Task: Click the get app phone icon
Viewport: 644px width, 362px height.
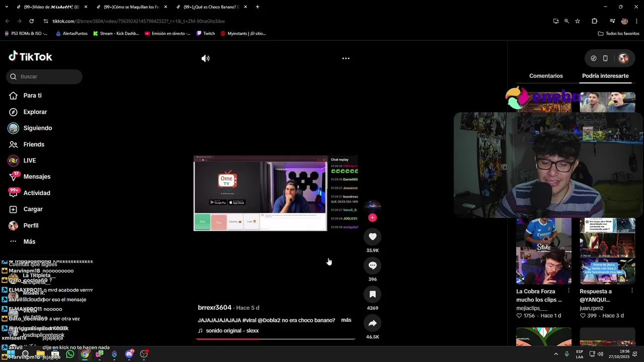Action: (605, 58)
